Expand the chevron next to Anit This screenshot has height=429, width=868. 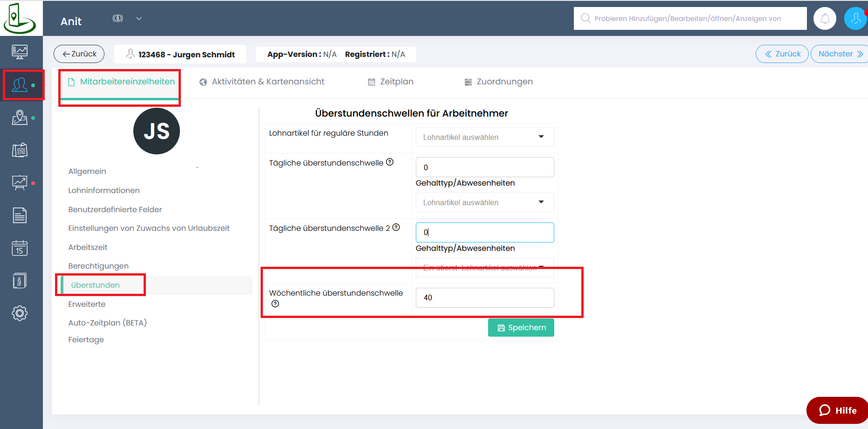point(139,19)
